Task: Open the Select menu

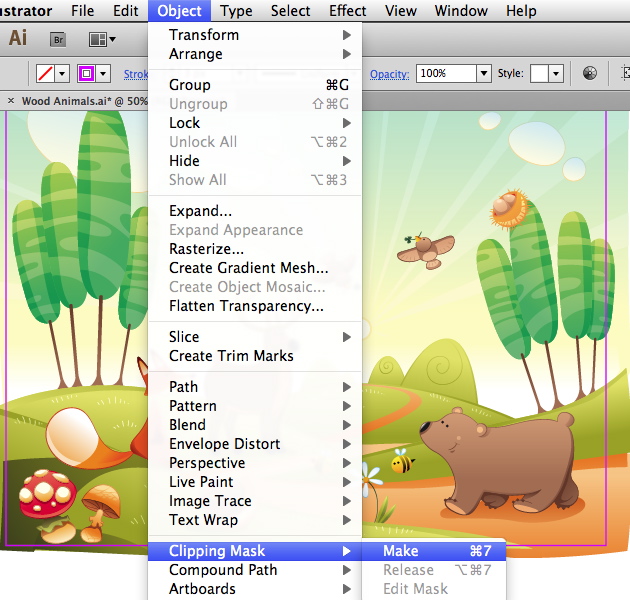Action: (x=290, y=11)
